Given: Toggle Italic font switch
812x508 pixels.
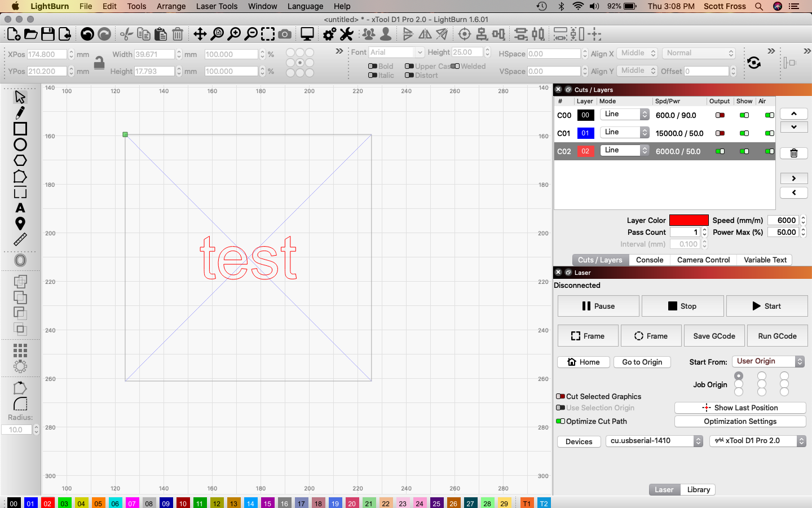Looking at the screenshot, I should [373, 75].
